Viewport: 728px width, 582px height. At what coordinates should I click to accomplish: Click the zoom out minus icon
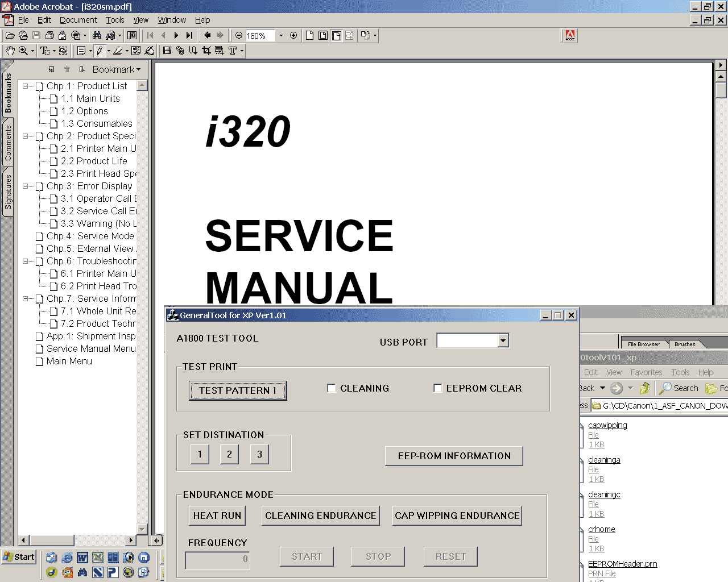pyautogui.click(x=239, y=35)
